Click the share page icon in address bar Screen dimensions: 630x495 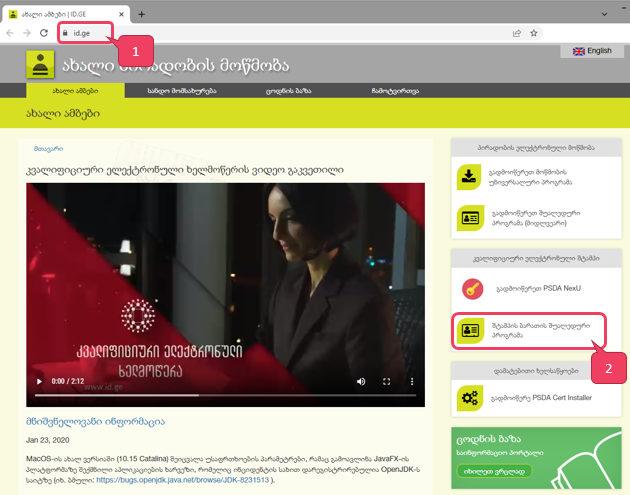pos(515,32)
